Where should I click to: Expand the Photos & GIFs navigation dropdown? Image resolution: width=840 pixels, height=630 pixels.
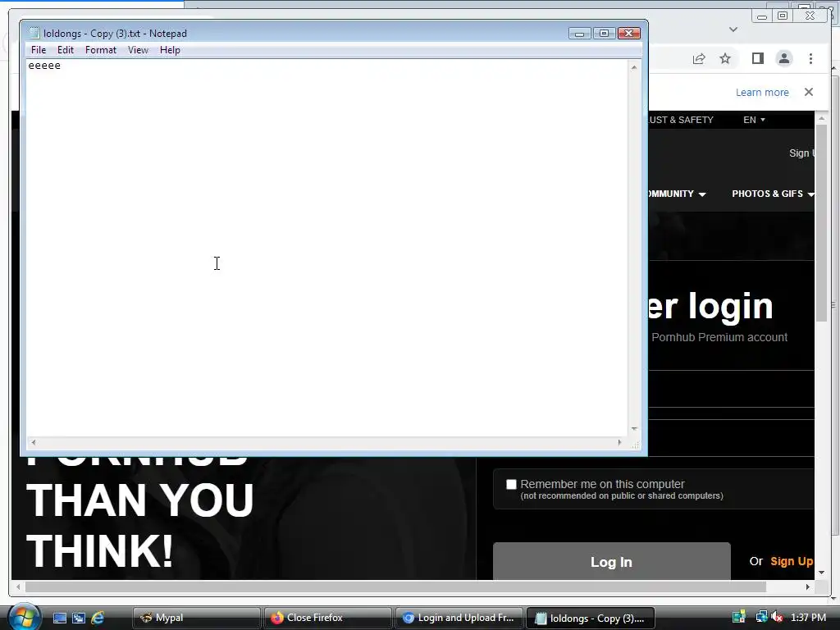click(773, 194)
